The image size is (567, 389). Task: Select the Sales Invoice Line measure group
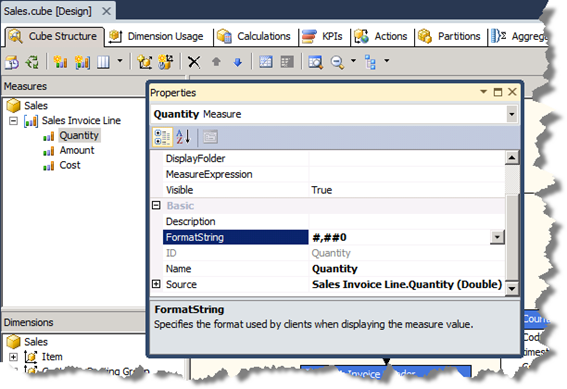[81, 120]
